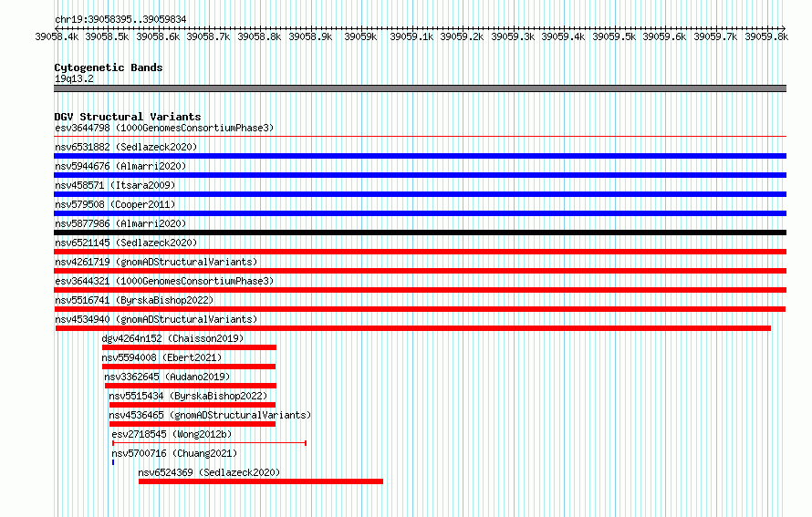Click ruler position 39058.5k

[x=107, y=36]
